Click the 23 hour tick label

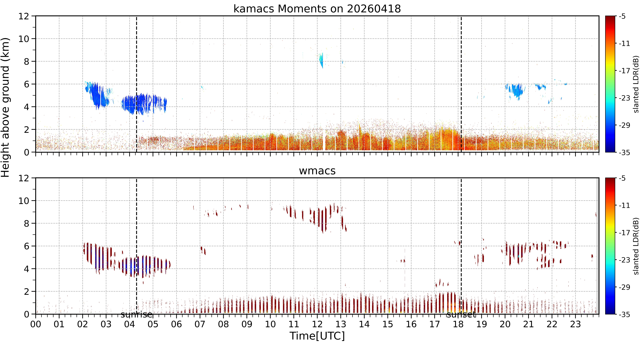pyautogui.click(x=575, y=324)
